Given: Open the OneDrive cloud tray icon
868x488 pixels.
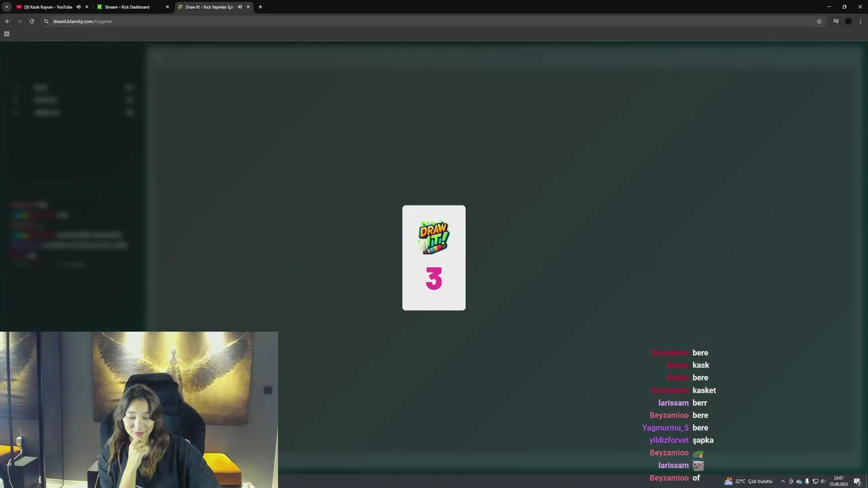Looking at the screenshot, I should (x=799, y=481).
